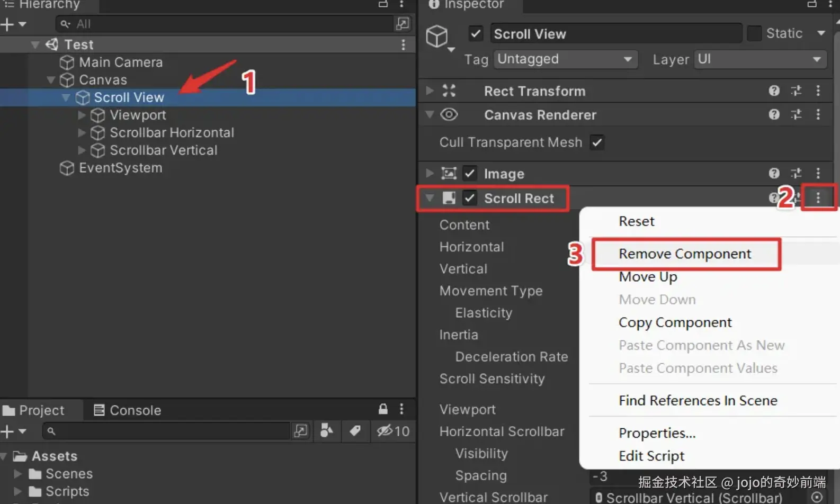Click the Scroll View name field

click(616, 34)
